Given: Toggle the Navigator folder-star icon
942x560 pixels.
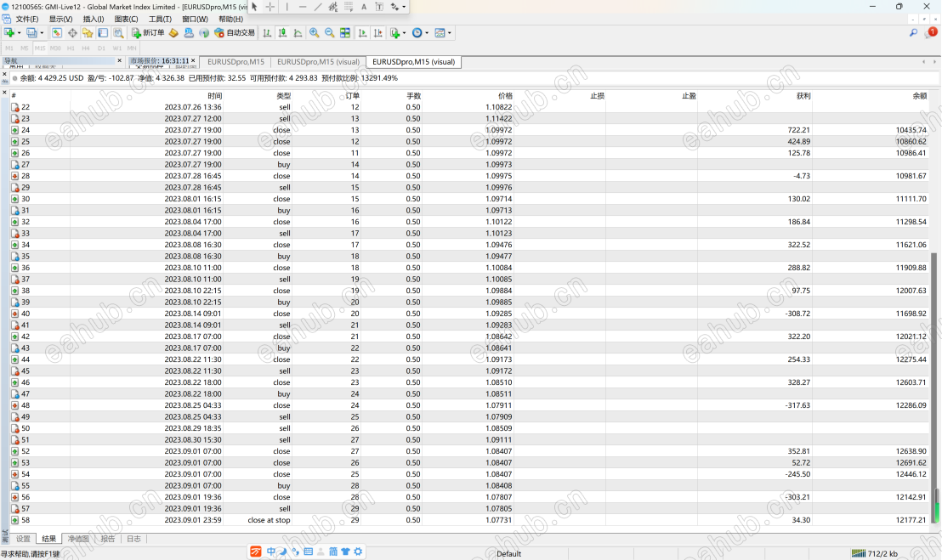Looking at the screenshot, I should click(88, 33).
